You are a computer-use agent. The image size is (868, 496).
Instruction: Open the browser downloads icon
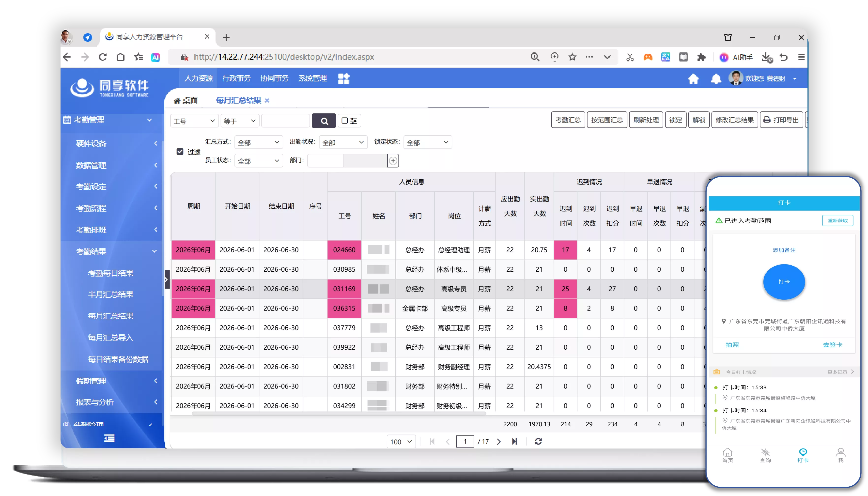click(766, 57)
